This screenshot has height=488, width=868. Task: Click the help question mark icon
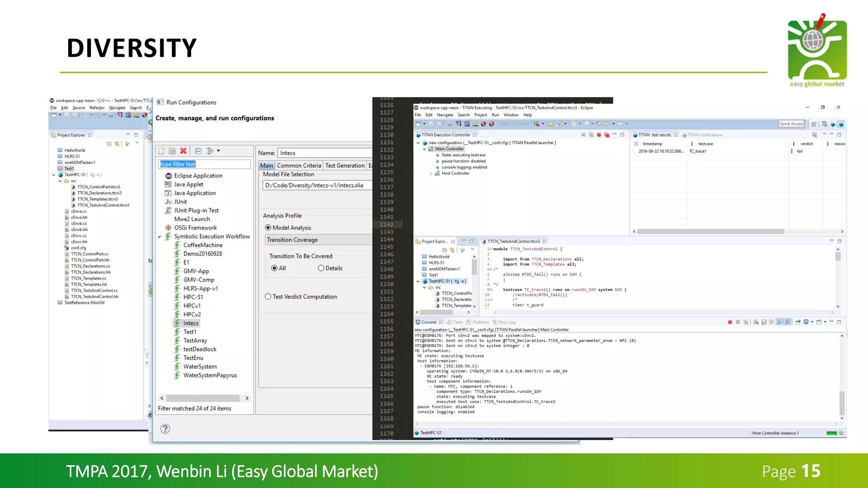coord(165,429)
